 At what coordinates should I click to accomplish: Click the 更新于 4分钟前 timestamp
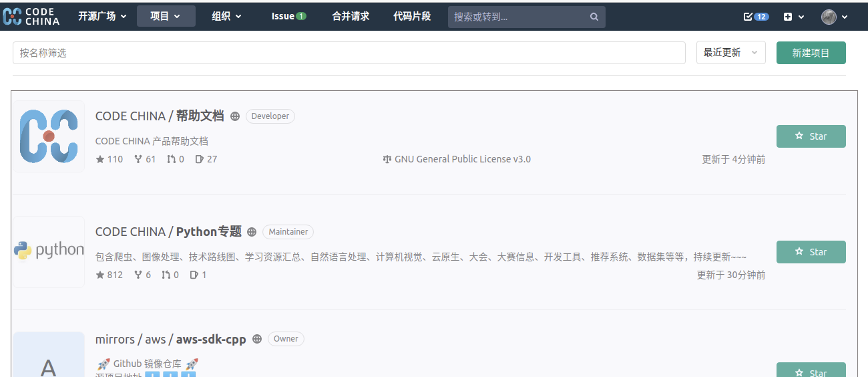coord(734,159)
